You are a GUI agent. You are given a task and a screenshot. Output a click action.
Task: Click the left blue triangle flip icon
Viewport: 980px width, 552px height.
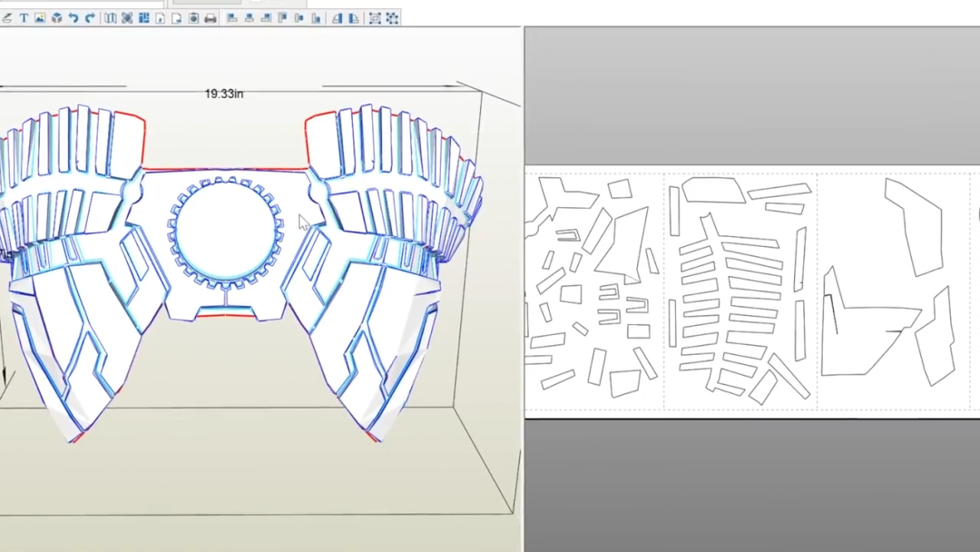pos(338,18)
